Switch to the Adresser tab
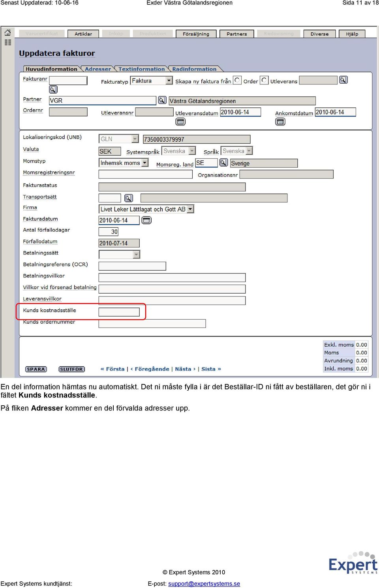The width and height of the screenshot is (379, 588). (x=98, y=69)
